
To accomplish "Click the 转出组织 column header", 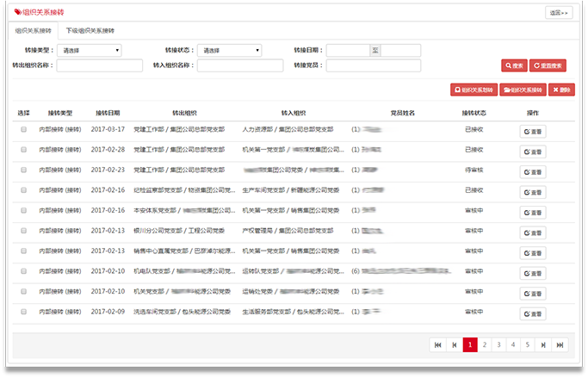I will tap(184, 113).
